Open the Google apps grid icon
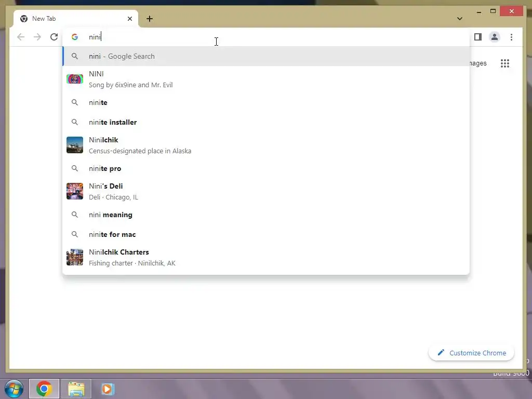This screenshot has width=532, height=399. (x=505, y=63)
